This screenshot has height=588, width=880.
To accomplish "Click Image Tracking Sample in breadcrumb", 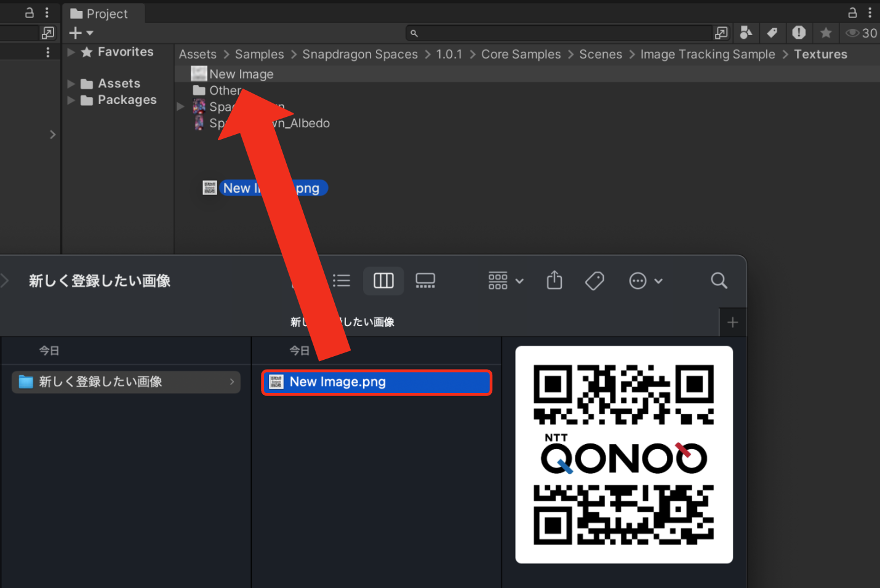I will tap(708, 55).
